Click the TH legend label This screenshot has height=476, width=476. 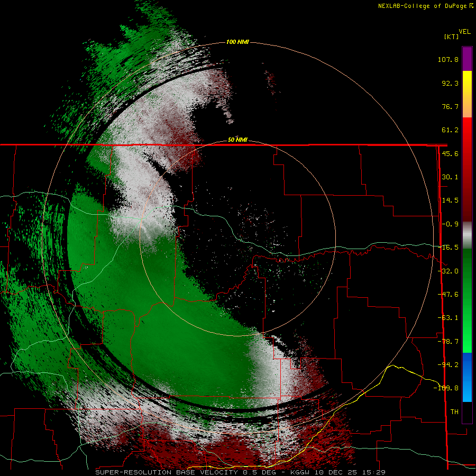[x=454, y=411]
